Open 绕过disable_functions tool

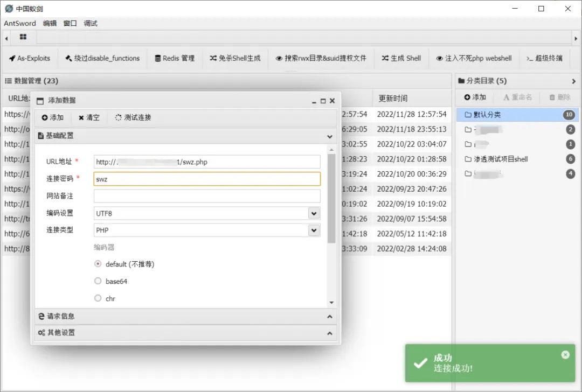pos(102,58)
